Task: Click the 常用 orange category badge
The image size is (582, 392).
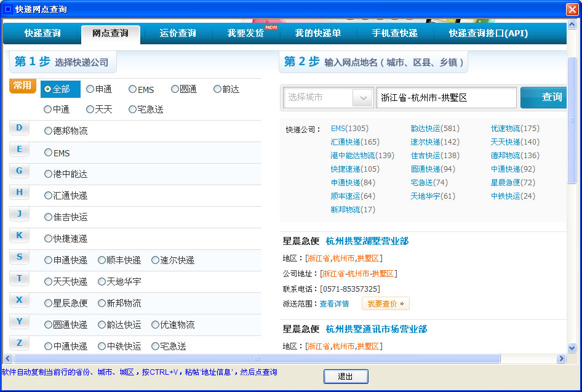Action: pyautogui.click(x=22, y=86)
